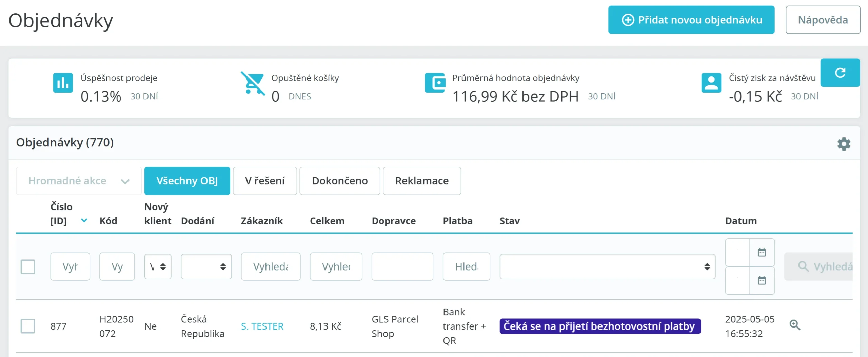Switch to the Dokončeno tab
This screenshot has width=868, height=357.
(x=339, y=181)
